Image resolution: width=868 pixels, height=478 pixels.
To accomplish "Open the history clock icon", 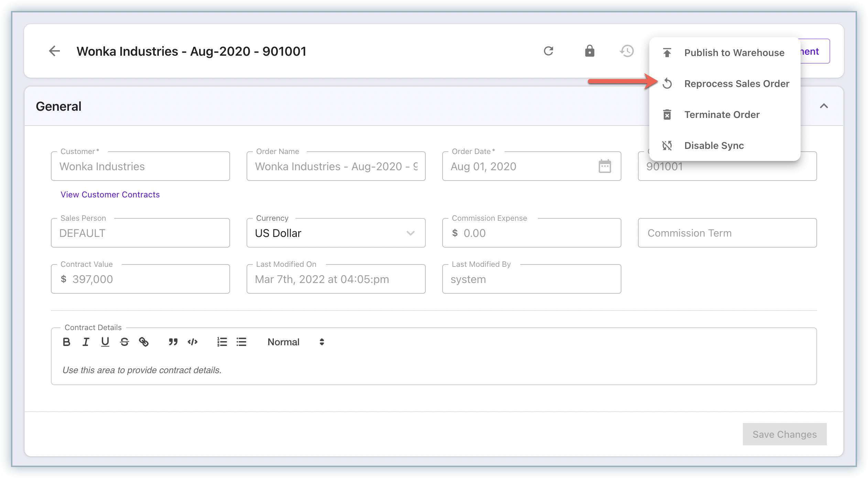I will tap(627, 51).
